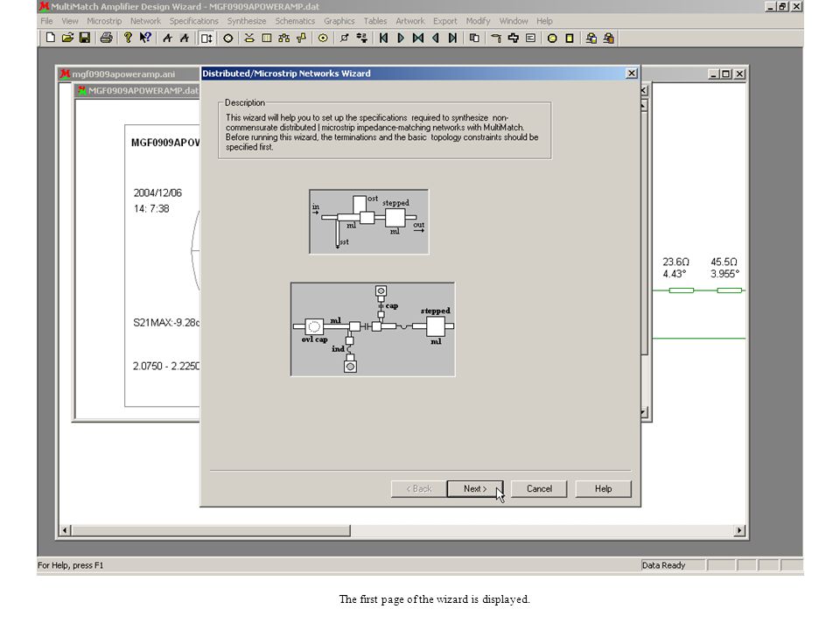840x630 pixels.
Task: Click the S21MAX value text
Action: click(166, 323)
